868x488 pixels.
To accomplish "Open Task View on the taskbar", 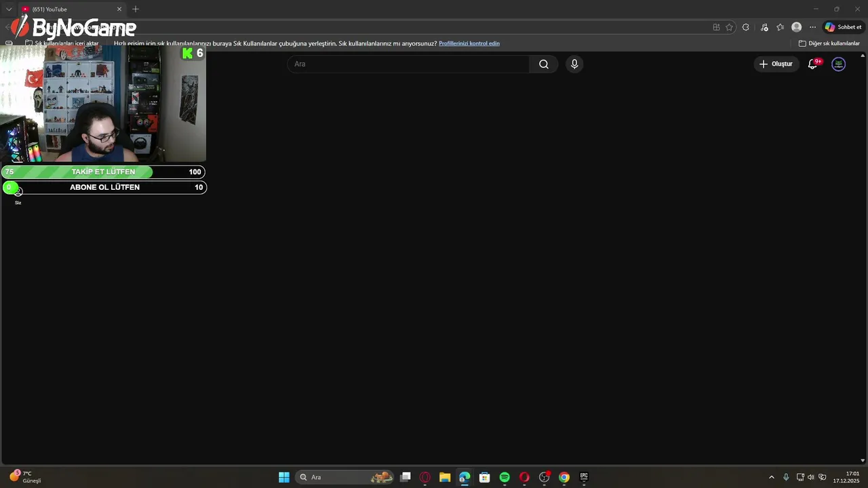I will tap(406, 477).
